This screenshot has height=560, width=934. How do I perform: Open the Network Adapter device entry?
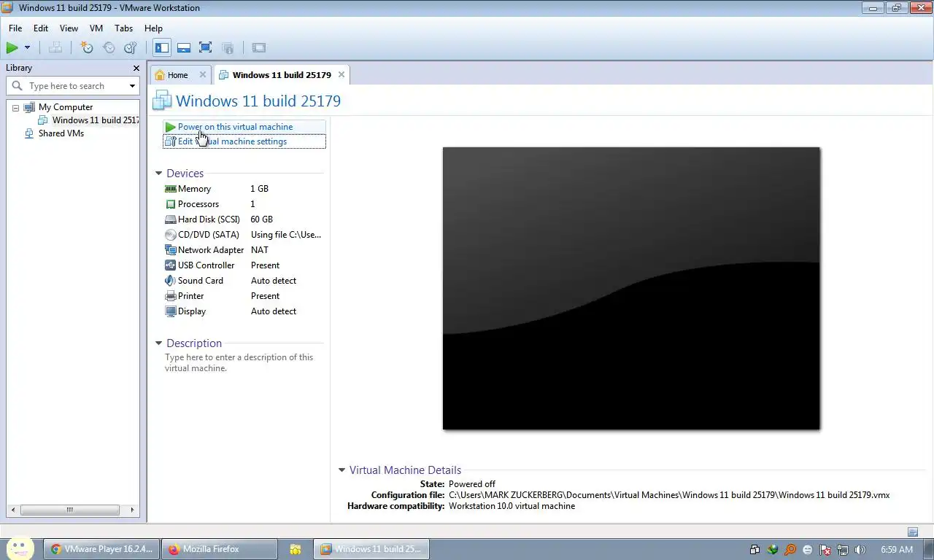[211, 250]
